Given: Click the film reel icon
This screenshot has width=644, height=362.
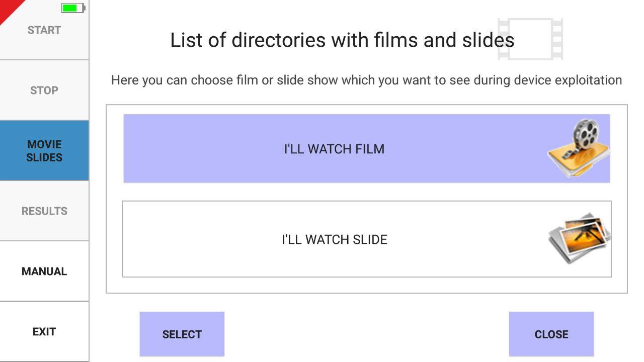Looking at the screenshot, I should click(579, 148).
